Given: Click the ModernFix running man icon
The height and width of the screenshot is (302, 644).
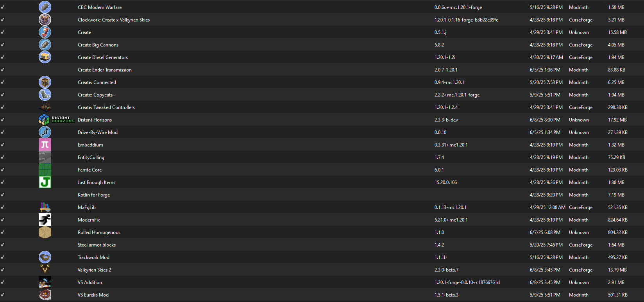Looking at the screenshot, I should point(45,220).
